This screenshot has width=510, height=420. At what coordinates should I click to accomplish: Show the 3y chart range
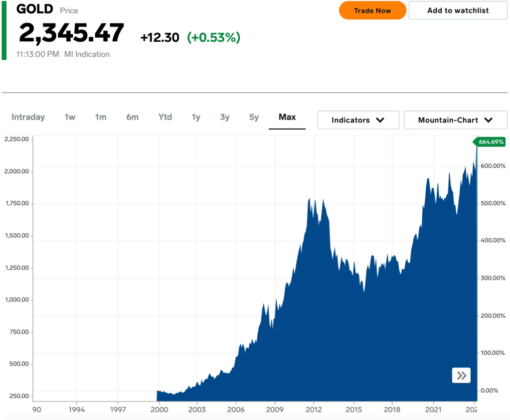click(225, 117)
